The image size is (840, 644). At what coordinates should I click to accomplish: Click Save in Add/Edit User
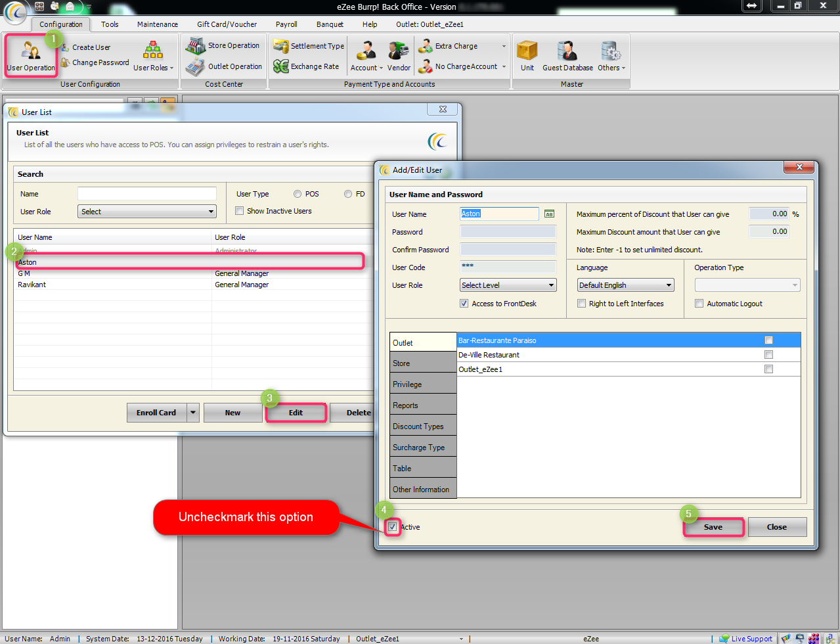tap(713, 527)
